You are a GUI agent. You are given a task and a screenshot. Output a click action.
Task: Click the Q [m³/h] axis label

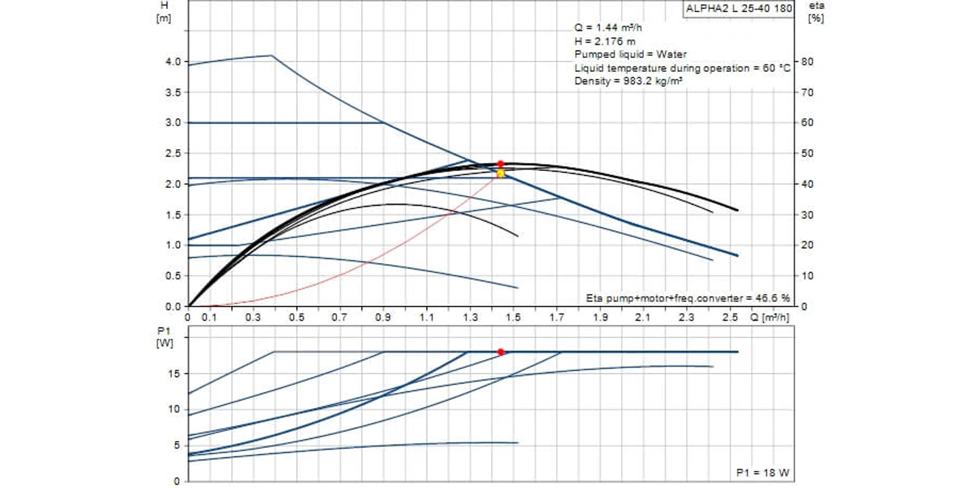[x=769, y=318]
